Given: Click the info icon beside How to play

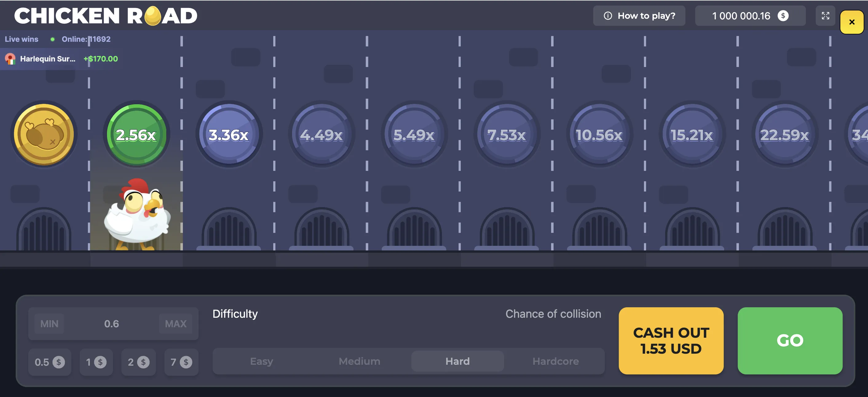Looking at the screenshot, I should (608, 15).
